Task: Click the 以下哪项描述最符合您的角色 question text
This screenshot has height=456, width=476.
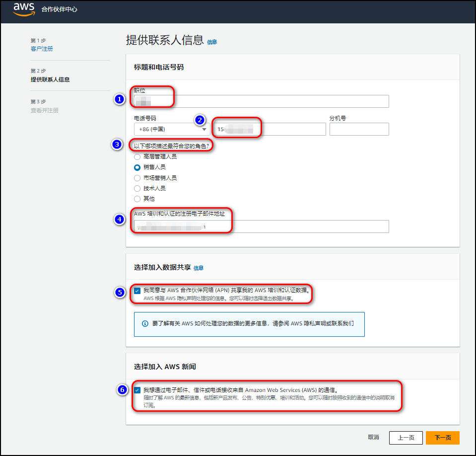Action: click(172, 146)
